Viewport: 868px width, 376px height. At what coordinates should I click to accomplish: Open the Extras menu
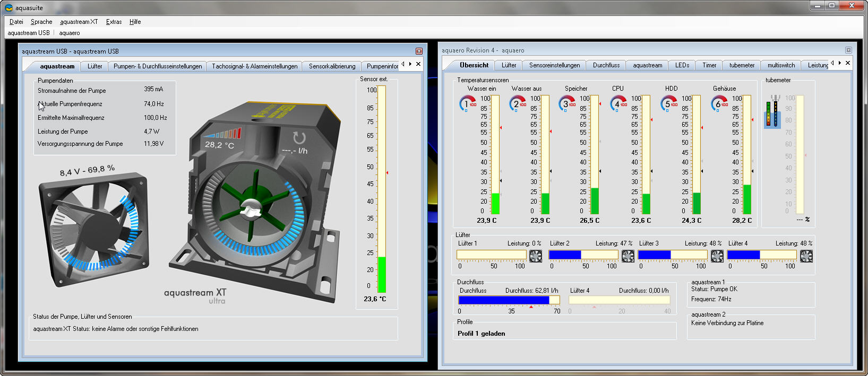click(114, 22)
